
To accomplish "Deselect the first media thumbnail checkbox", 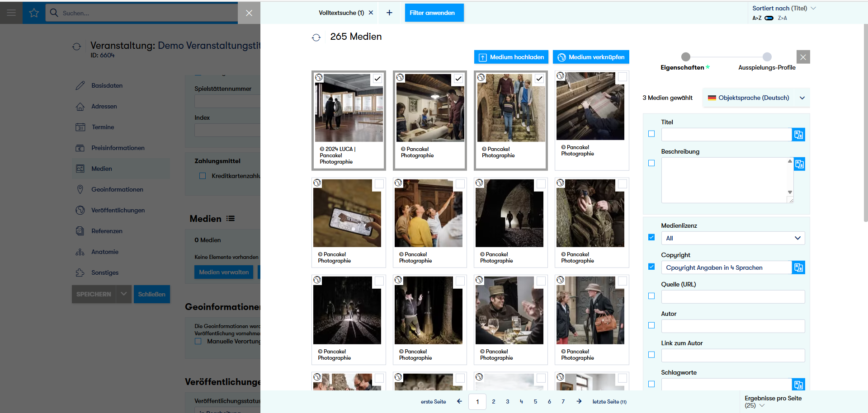I will point(377,79).
